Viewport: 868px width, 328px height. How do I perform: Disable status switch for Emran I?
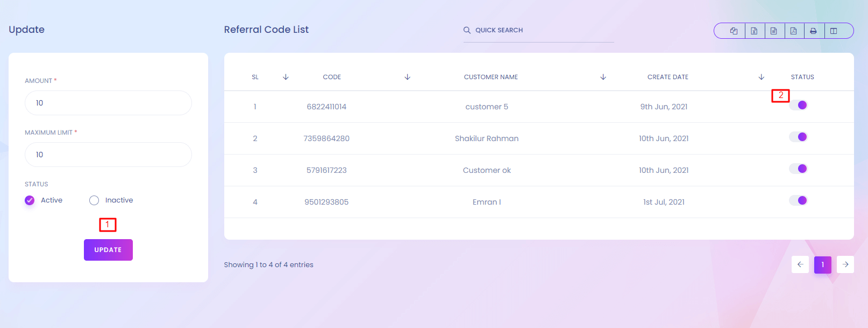pyautogui.click(x=798, y=200)
